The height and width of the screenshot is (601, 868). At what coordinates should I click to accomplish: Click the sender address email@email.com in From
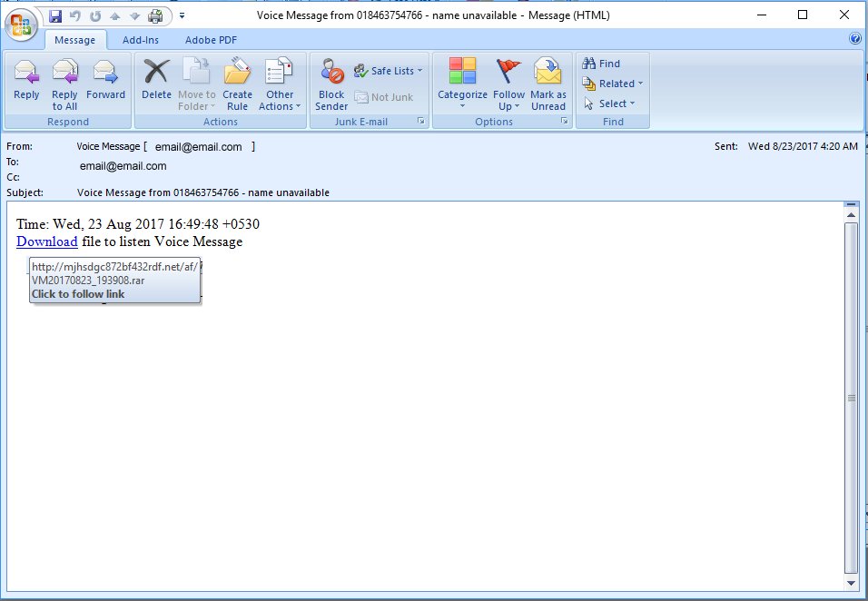click(x=198, y=147)
